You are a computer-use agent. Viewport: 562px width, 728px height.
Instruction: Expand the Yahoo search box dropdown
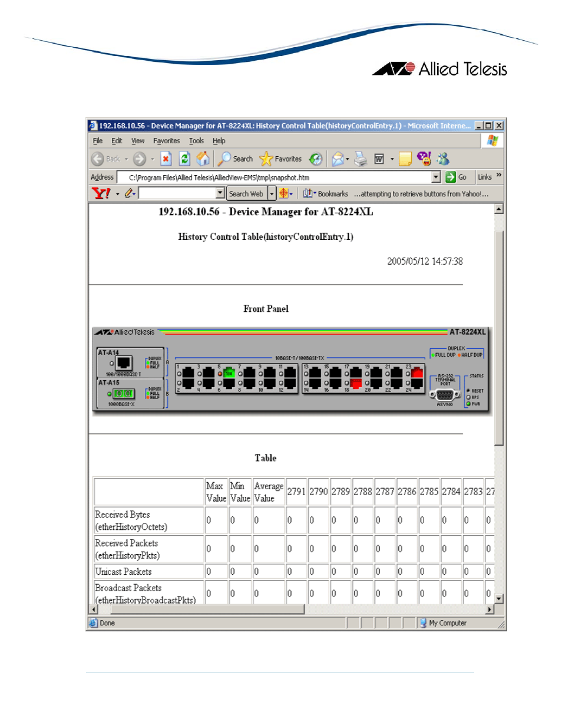[x=220, y=193]
